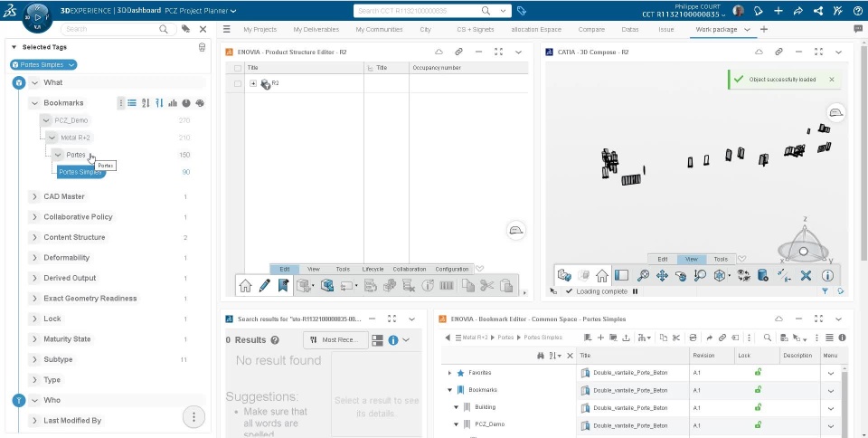Open the Collaboration tab in Product Structure Editor
This screenshot has height=438, width=868.
click(410, 269)
